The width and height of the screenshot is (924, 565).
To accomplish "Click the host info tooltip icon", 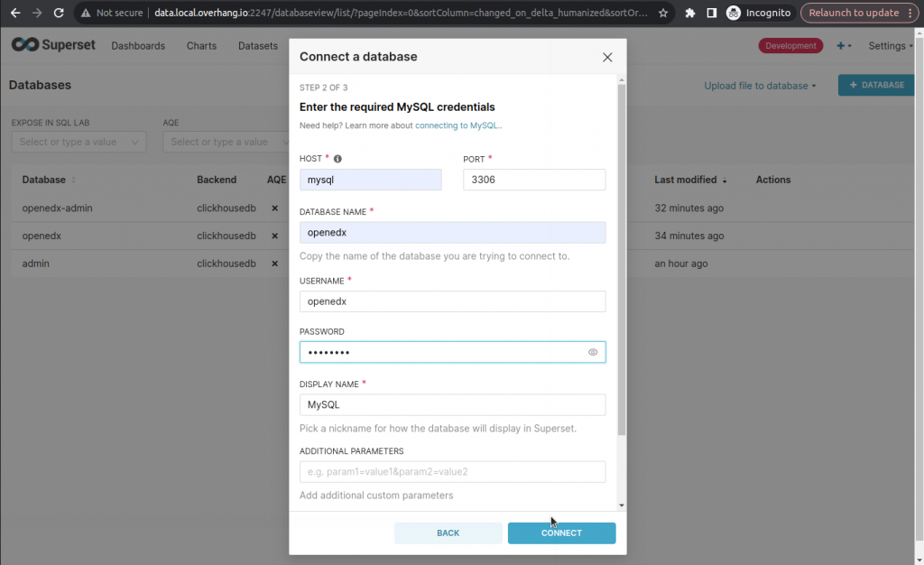I will point(337,159).
